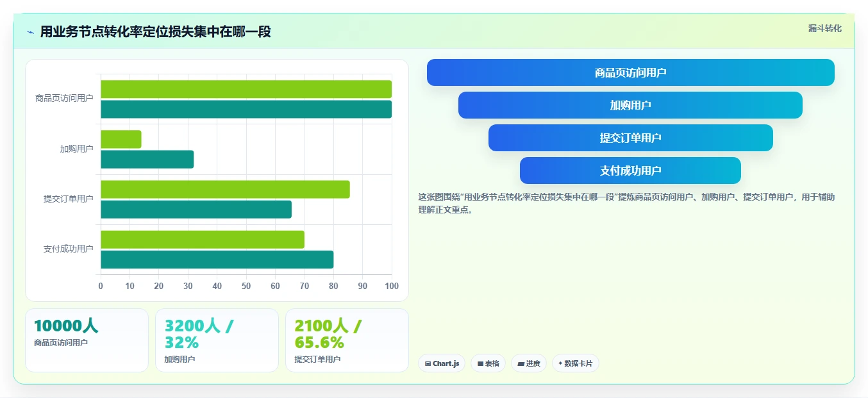Click the teal bar for 商品页访问用户
Image resolution: width=868 pixels, height=398 pixels.
pyautogui.click(x=246, y=110)
